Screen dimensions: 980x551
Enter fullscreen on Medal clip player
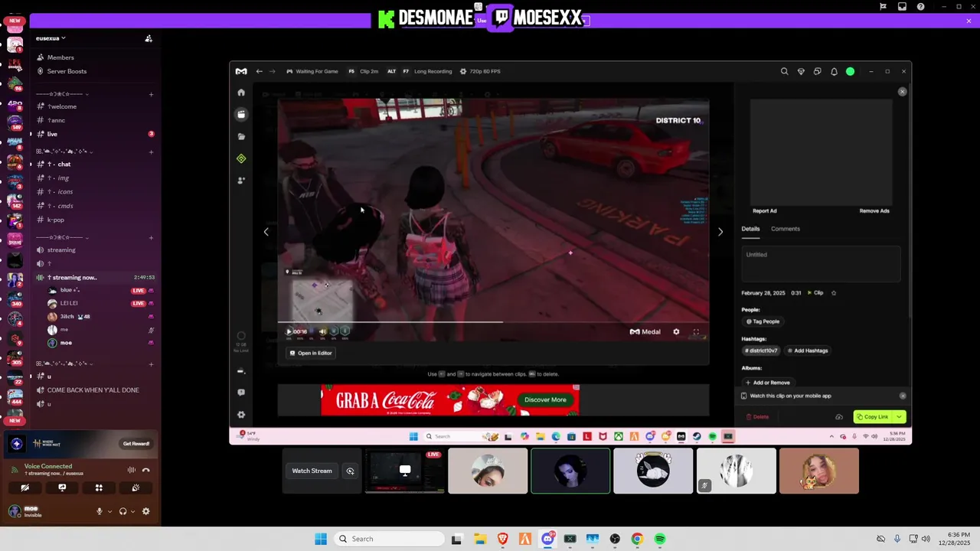click(696, 331)
